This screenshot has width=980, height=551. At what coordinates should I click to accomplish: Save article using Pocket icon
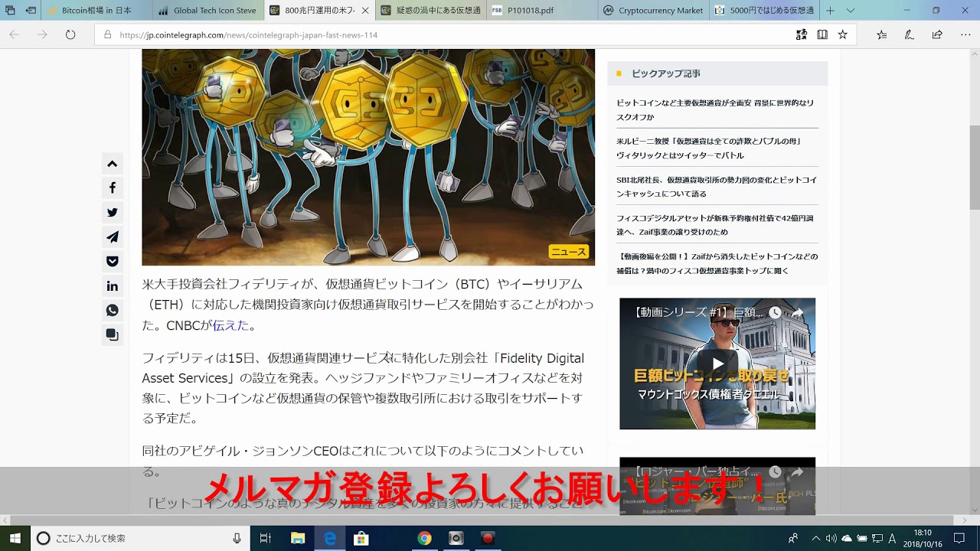(x=113, y=262)
